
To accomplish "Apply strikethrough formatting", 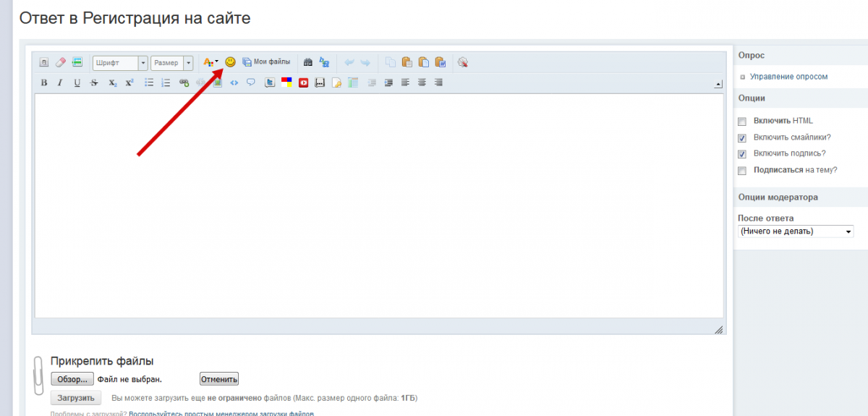I will tap(94, 82).
